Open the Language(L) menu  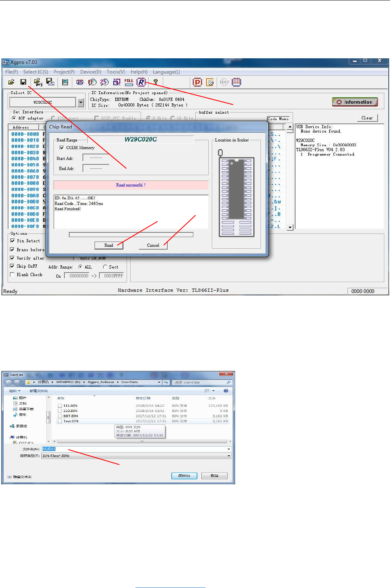coord(166,72)
